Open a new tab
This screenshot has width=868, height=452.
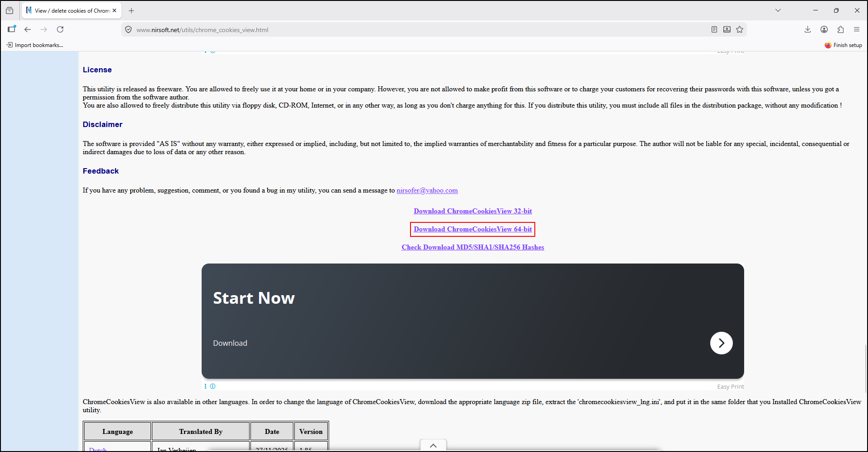click(x=132, y=10)
